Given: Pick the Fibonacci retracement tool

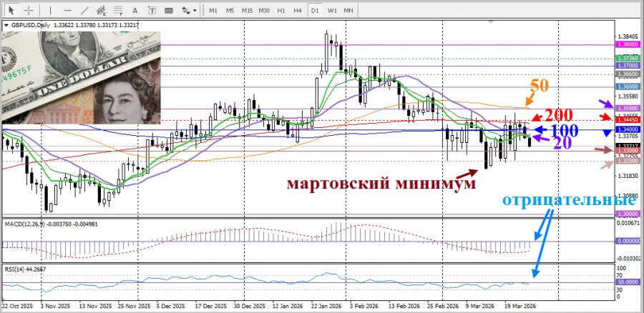Looking at the screenshot, I should coord(118,10).
